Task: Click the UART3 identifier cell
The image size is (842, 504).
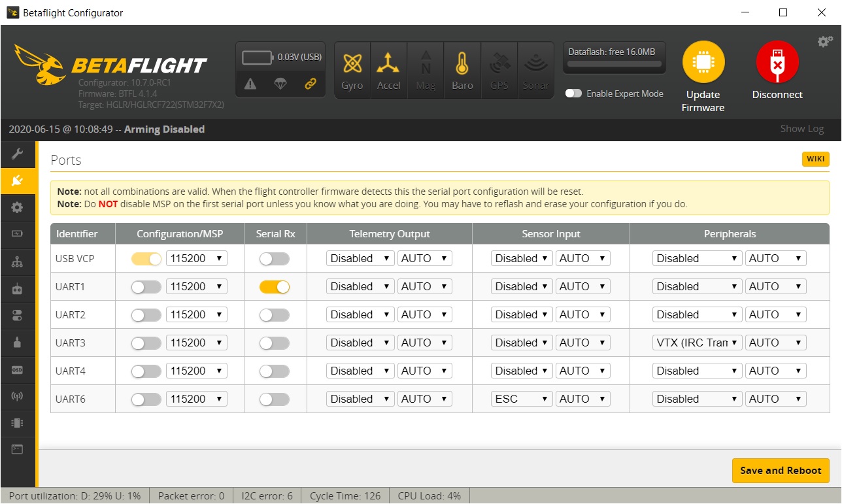Action: 83,343
